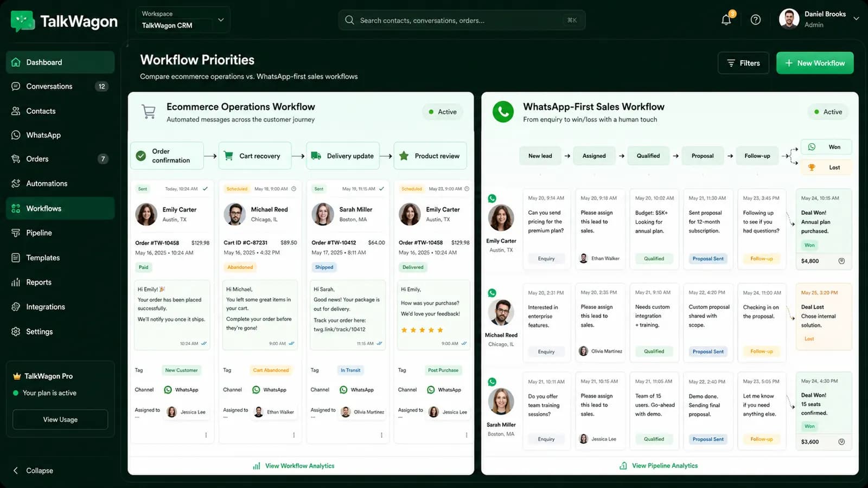The height and width of the screenshot is (488, 868).
Task: Select the Assigned pipeline stage
Action: [x=594, y=156]
